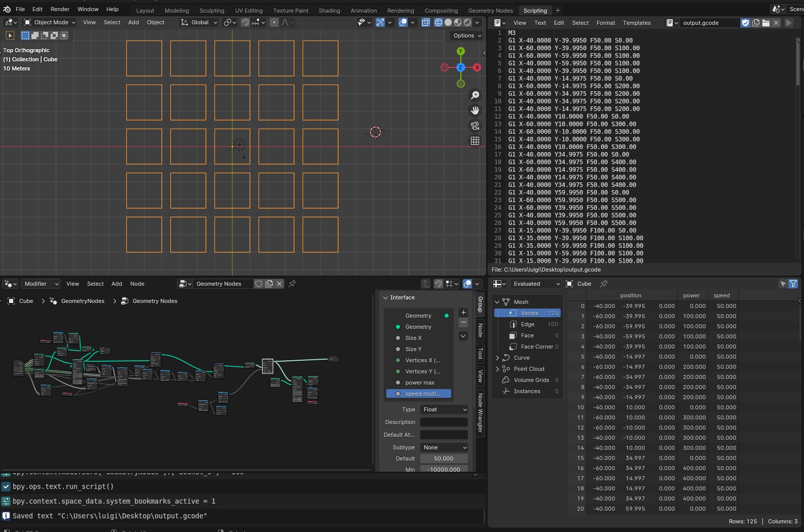Screen dimensions: 804x532
Task: Open Templates menu in text editor
Action: click(637, 23)
